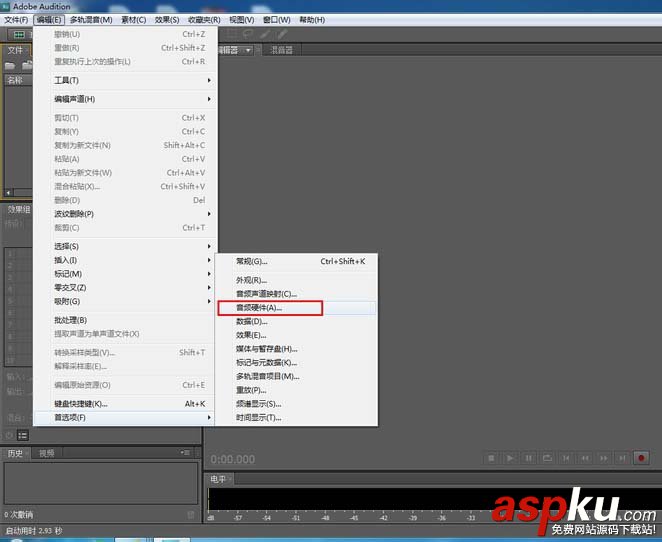Open 重放(P)... preferences

(x=296, y=390)
